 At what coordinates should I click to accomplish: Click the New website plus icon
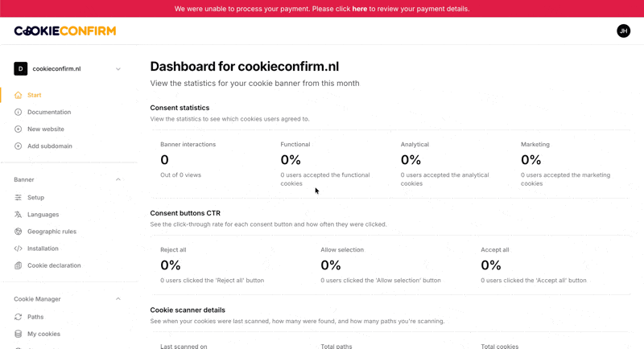(19, 129)
